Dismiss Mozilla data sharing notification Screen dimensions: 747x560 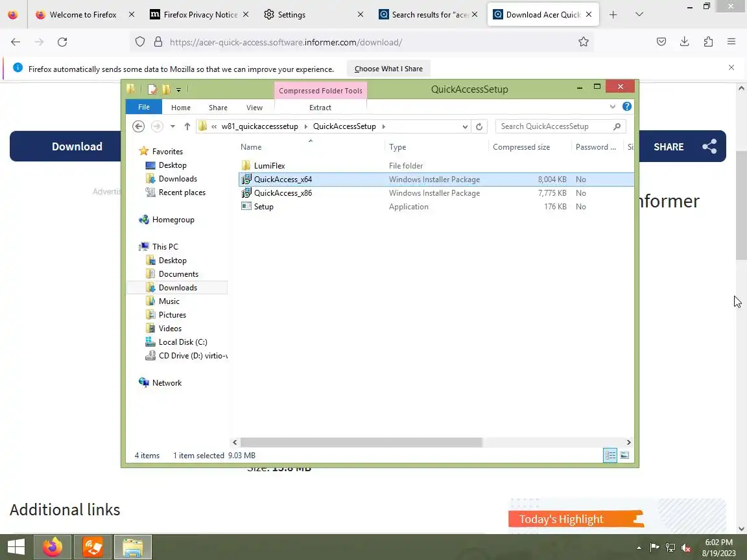coord(731,67)
